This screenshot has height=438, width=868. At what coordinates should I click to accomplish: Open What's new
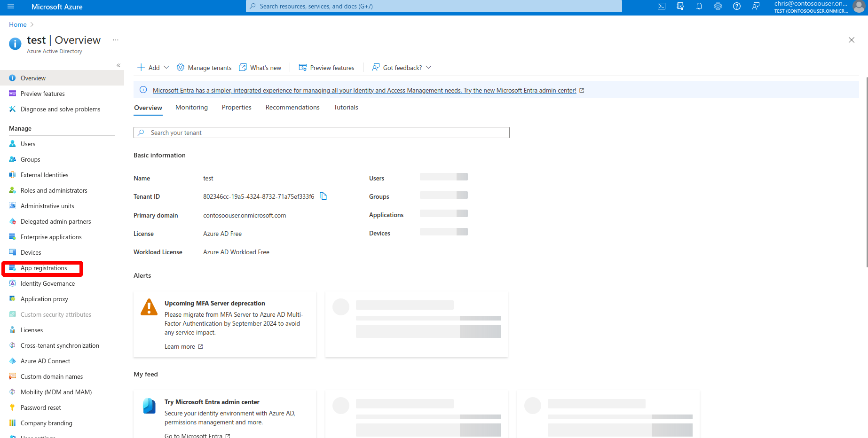[x=260, y=68]
